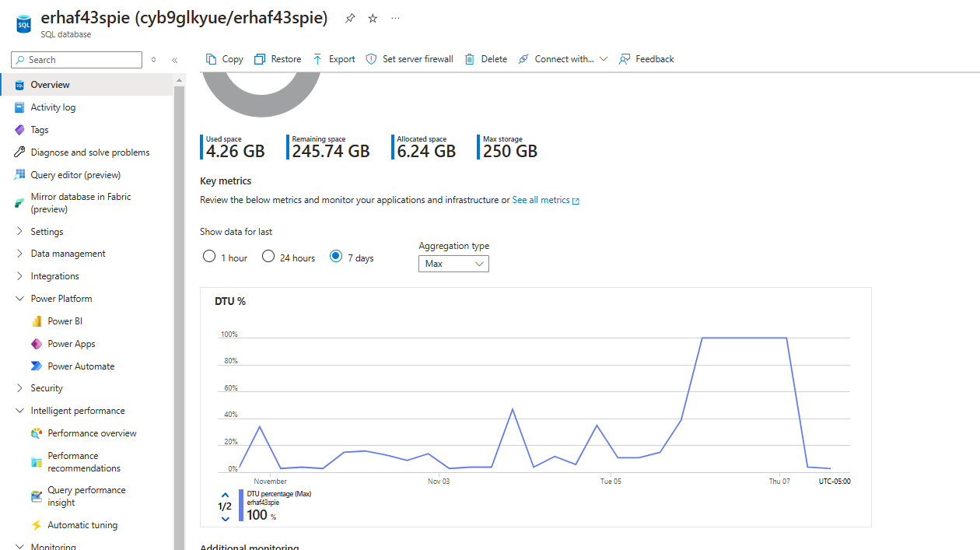The height and width of the screenshot is (550, 980).
Task: Expand the Connect with dropdown
Action: tap(603, 59)
